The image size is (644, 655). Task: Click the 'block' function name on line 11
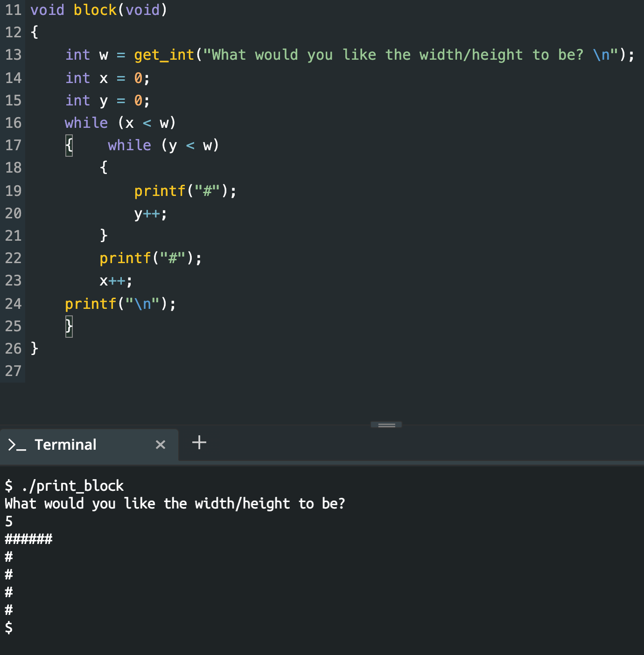coord(95,10)
